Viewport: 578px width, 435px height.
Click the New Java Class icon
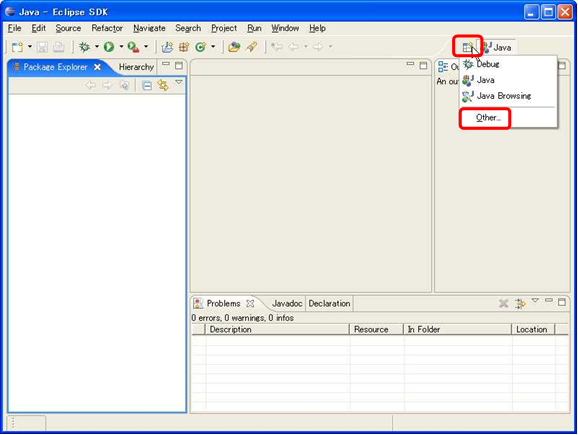click(201, 47)
